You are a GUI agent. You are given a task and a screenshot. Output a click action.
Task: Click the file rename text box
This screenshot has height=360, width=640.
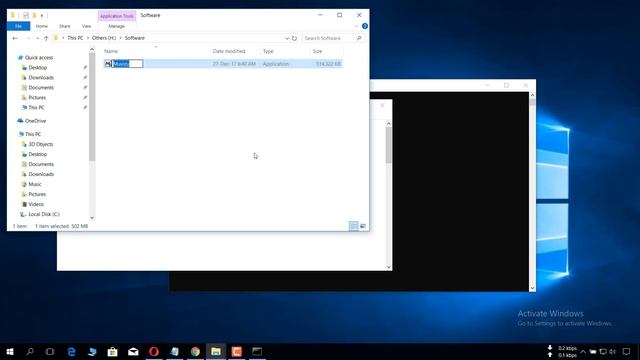[x=128, y=64]
